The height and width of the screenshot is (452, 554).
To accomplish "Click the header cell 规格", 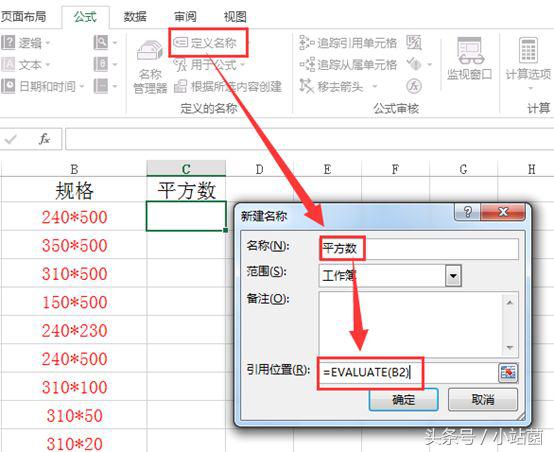I will click(74, 190).
